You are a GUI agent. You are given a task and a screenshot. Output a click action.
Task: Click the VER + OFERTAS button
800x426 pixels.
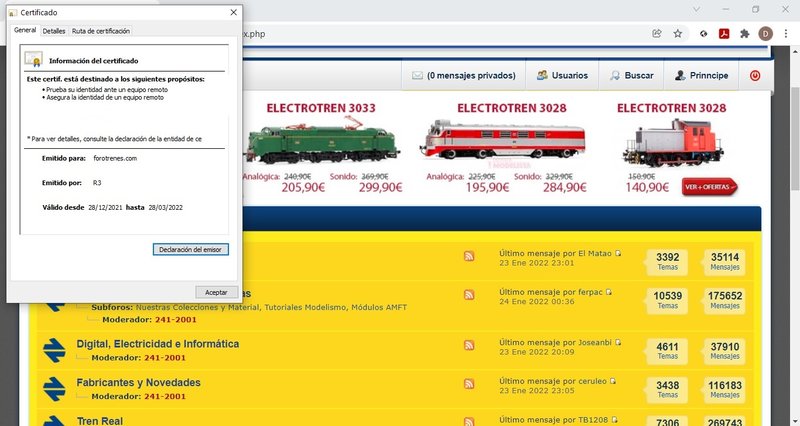pyautogui.click(x=709, y=187)
